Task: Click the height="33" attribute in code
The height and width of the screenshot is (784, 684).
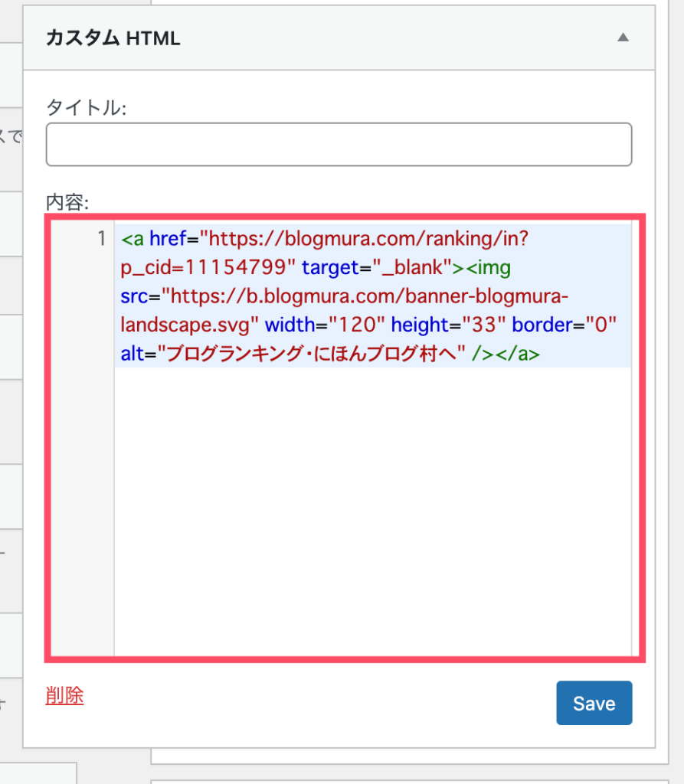Action: coord(448,325)
